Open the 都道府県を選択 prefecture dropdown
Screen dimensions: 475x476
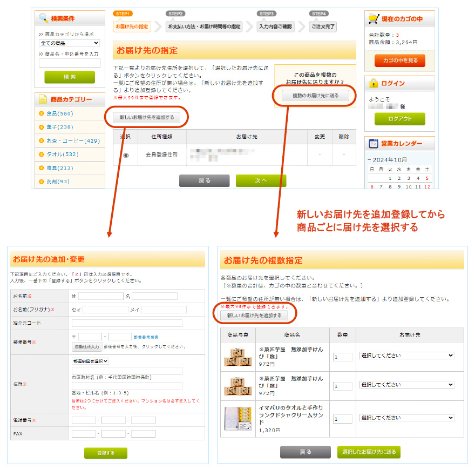pyautogui.click(x=90, y=361)
